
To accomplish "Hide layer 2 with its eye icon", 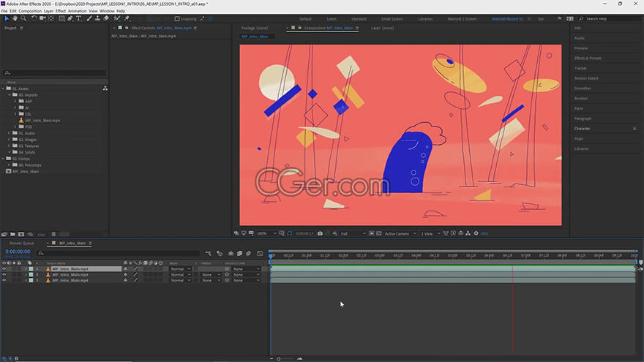I will point(4,274).
